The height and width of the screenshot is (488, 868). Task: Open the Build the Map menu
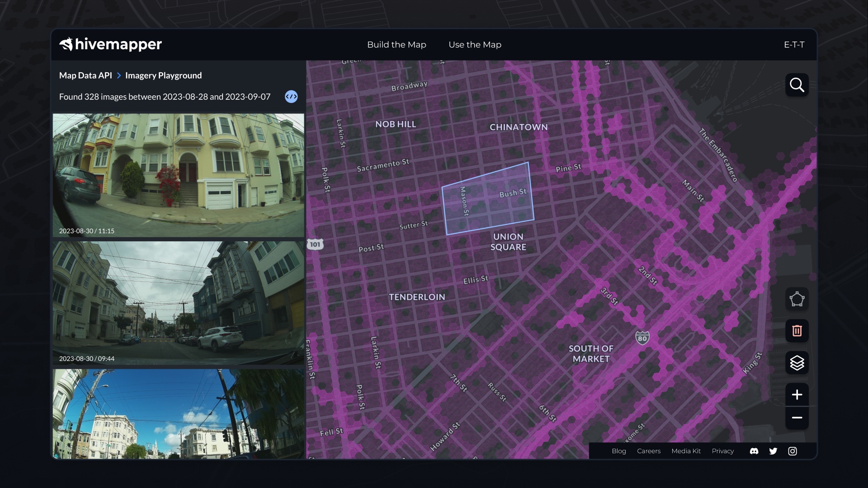pos(396,45)
